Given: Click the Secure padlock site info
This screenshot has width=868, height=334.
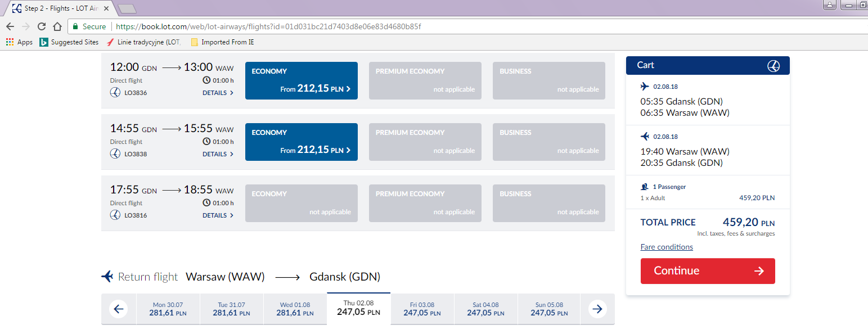Looking at the screenshot, I should (x=89, y=26).
